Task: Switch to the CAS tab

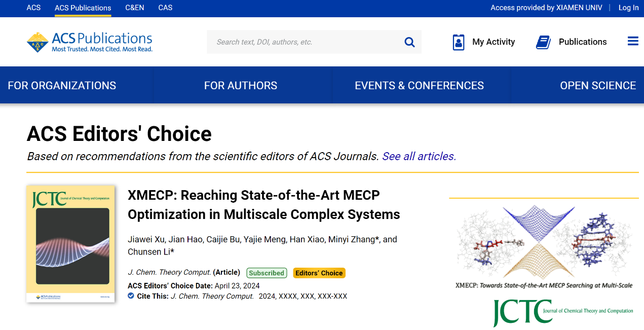Action: pos(165,8)
